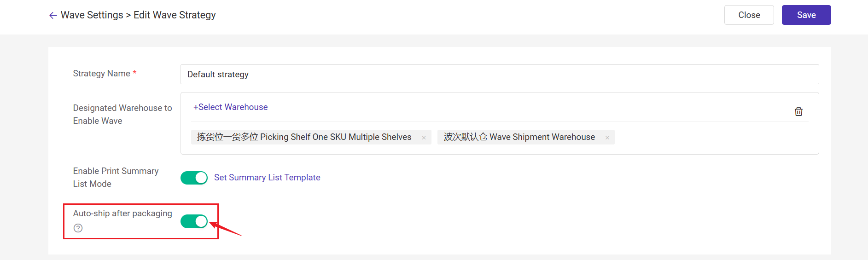The height and width of the screenshot is (260, 868).
Task: Open Set Summary List Template link
Action: 267,178
